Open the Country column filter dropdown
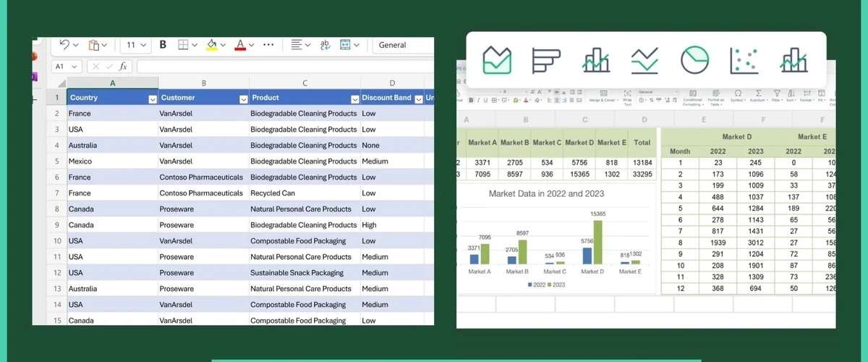The width and height of the screenshot is (868, 362). tap(152, 98)
